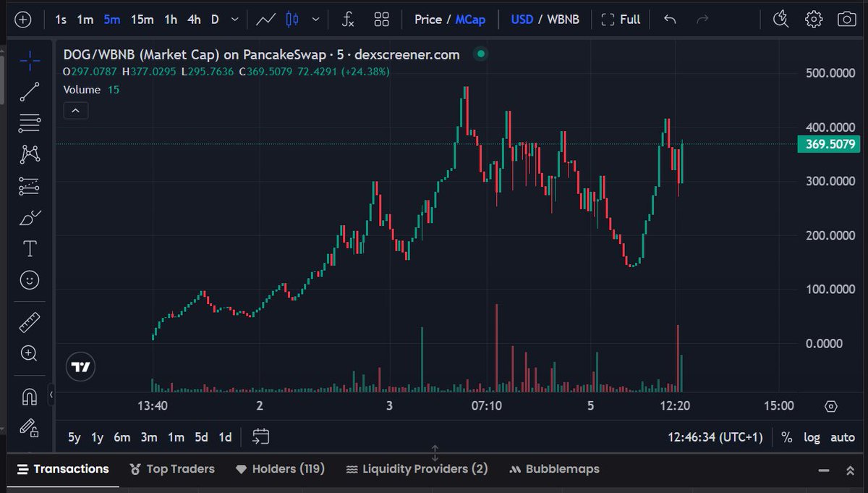This screenshot has width=868, height=493.
Task: Open chart type dropdown arrow
Action: click(x=315, y=20)
